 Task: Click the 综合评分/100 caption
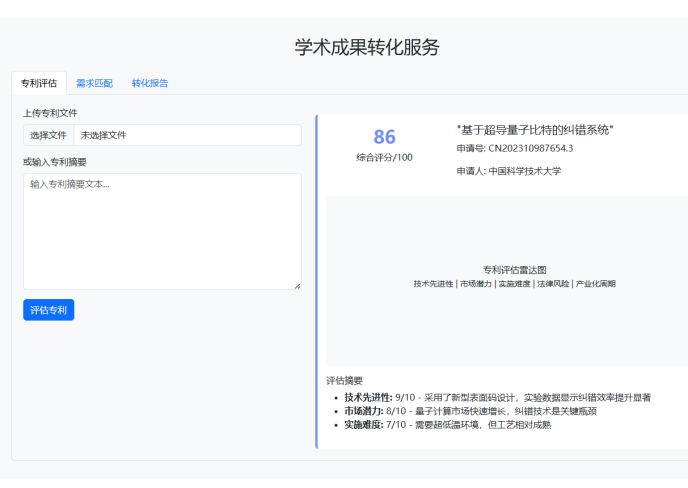pos(384,158)
